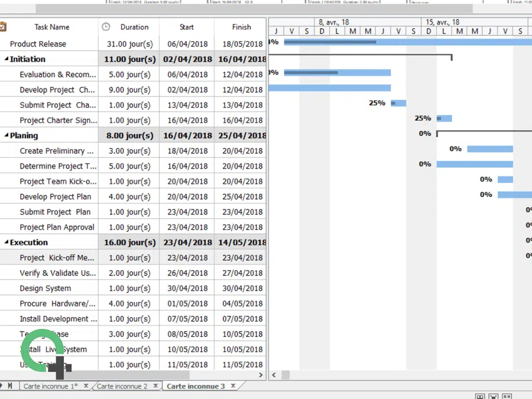
Task: Click the task clipboard icon in header
Action: (3, 27)
